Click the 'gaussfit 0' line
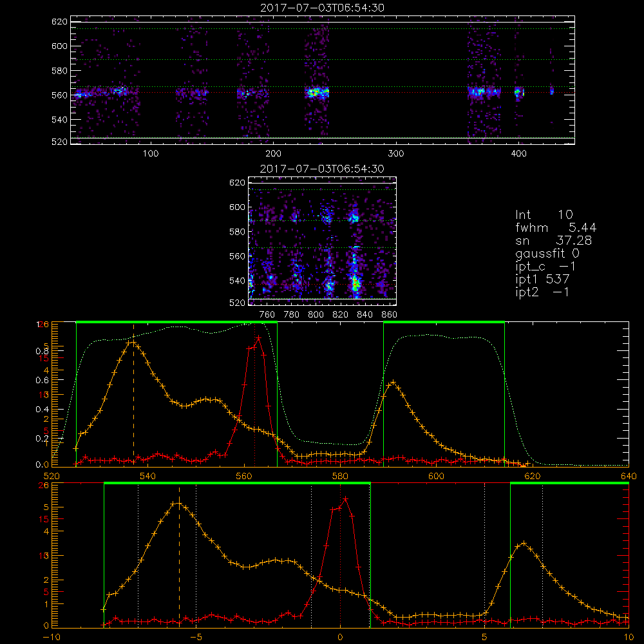 click(x=547, y=253)
